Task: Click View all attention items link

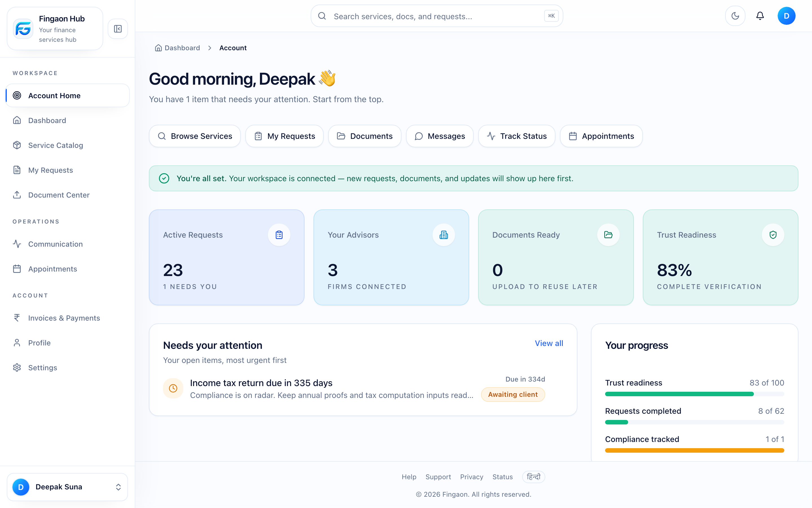Action: tap(549, 343)
